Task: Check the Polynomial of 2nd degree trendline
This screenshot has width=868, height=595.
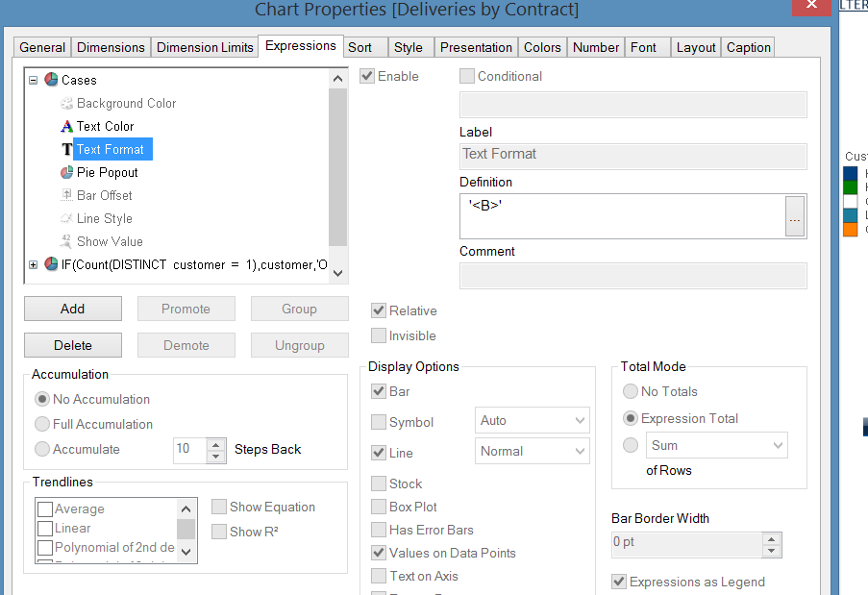Action: coord(45,547)
